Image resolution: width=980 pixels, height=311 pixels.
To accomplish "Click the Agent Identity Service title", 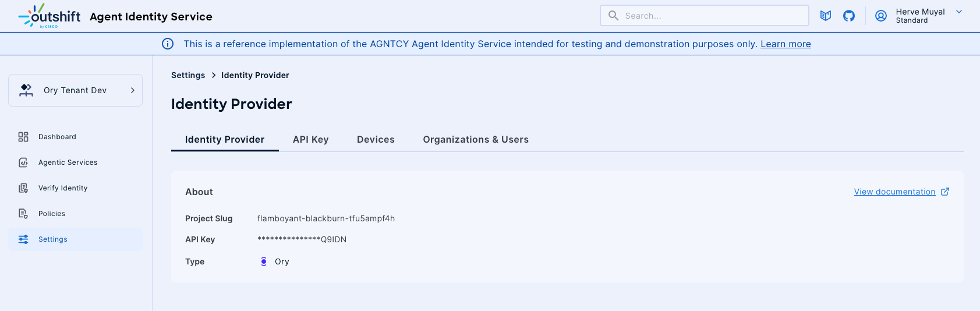I will coord(151,16).
